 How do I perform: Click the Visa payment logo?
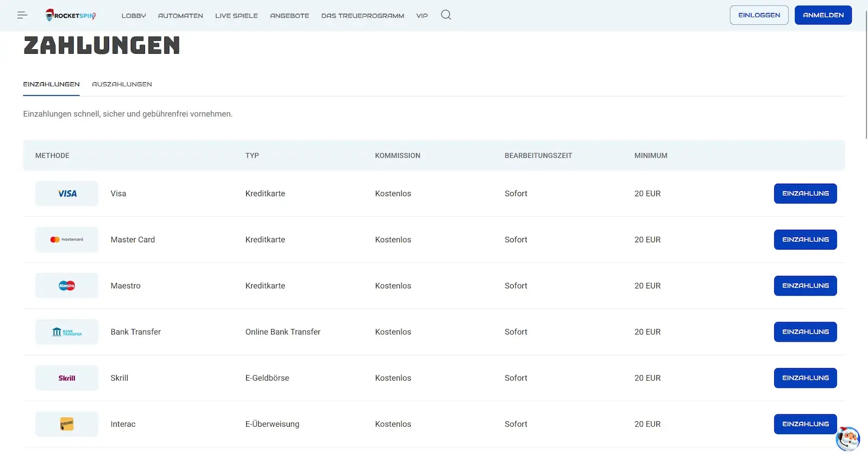67,194
